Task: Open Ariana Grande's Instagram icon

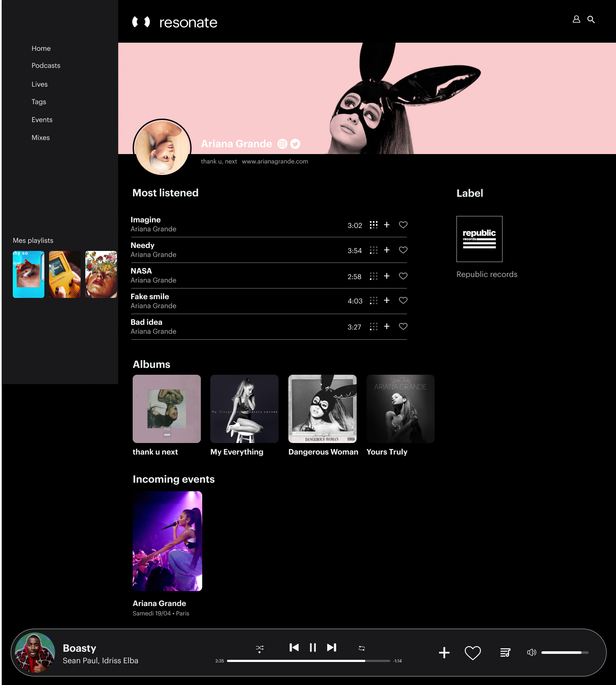Action: [x=282, y=144]
